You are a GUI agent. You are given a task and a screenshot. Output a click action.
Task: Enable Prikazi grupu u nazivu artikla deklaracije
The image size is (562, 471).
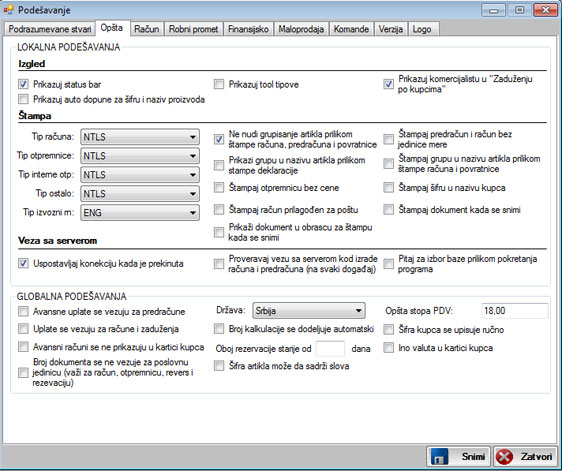(219, 165)
